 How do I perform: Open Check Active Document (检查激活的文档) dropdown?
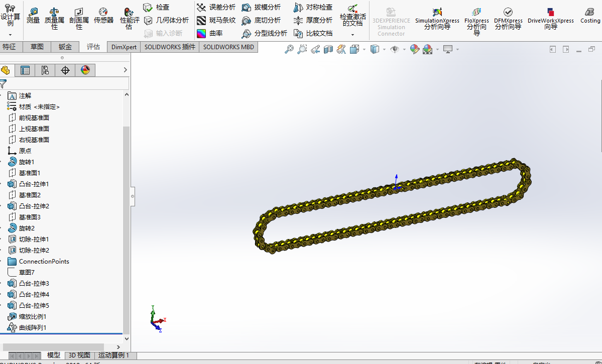353,35
